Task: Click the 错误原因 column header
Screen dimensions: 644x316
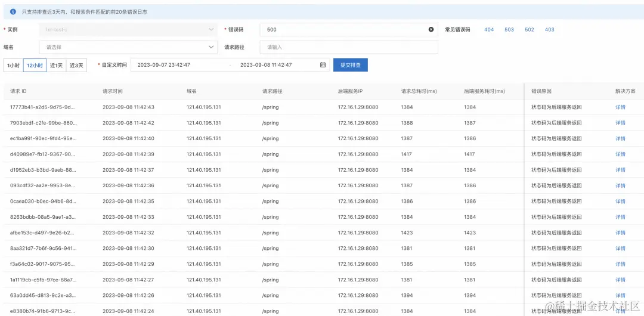Action: (x=541, y=91)
